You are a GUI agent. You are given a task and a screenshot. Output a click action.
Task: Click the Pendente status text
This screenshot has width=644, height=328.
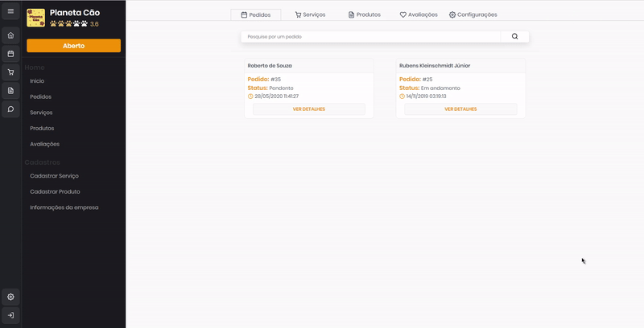[281, 88]
